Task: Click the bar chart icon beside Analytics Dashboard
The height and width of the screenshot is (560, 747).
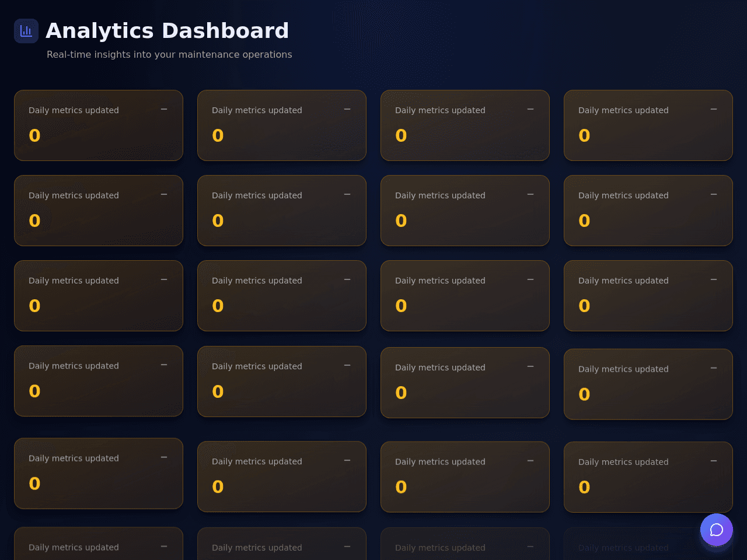Action: click(x=26, y=31)
